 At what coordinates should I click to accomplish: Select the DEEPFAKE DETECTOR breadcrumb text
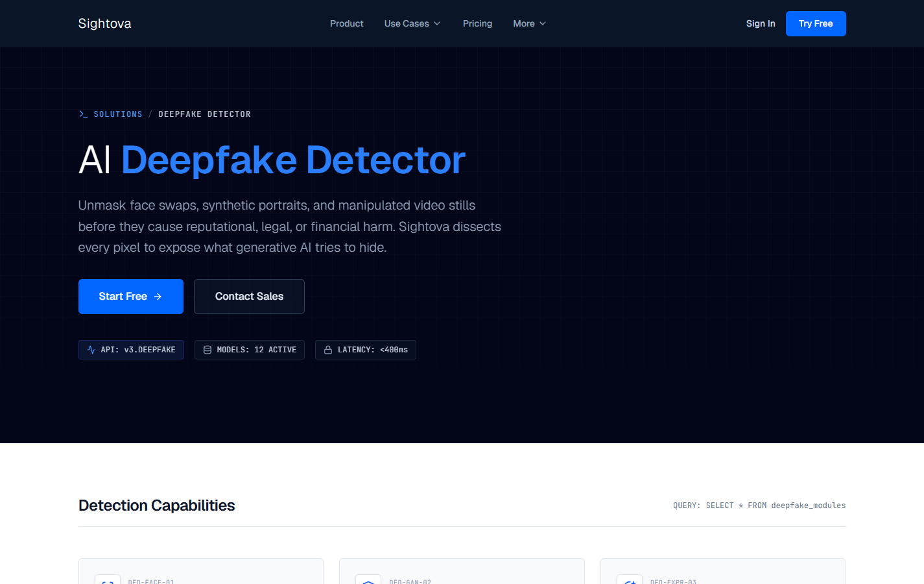tap(205, 114)
